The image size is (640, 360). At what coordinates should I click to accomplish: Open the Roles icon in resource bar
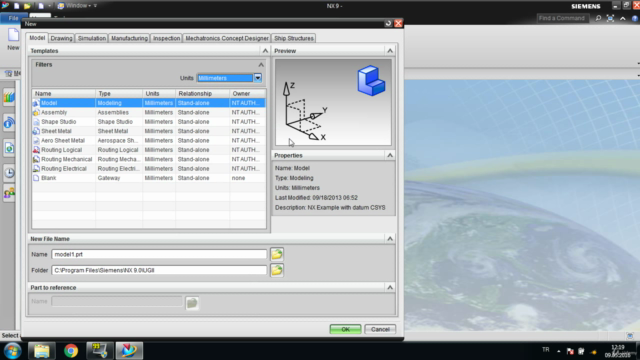[9, 193]
